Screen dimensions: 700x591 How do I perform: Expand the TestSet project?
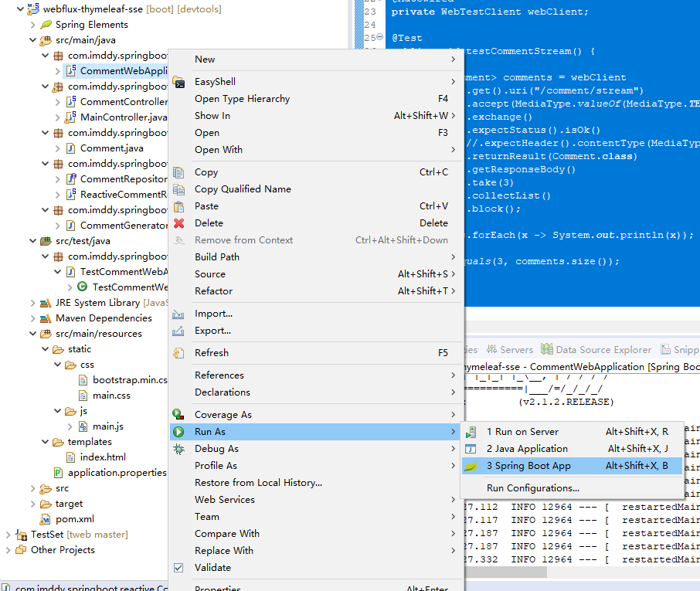click(x=8, y=535)
